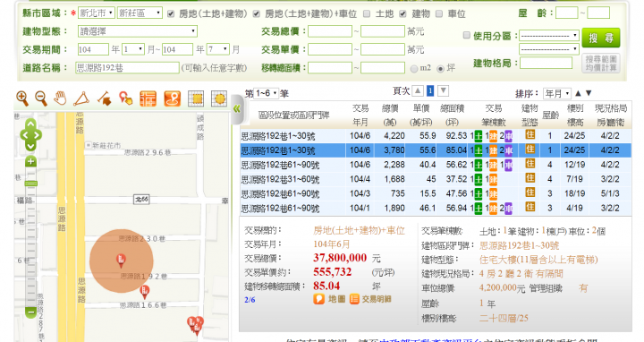Pan the map right with the arrow
The width and height of the screenshot is (644, 342).
click(x=38, y=135)
